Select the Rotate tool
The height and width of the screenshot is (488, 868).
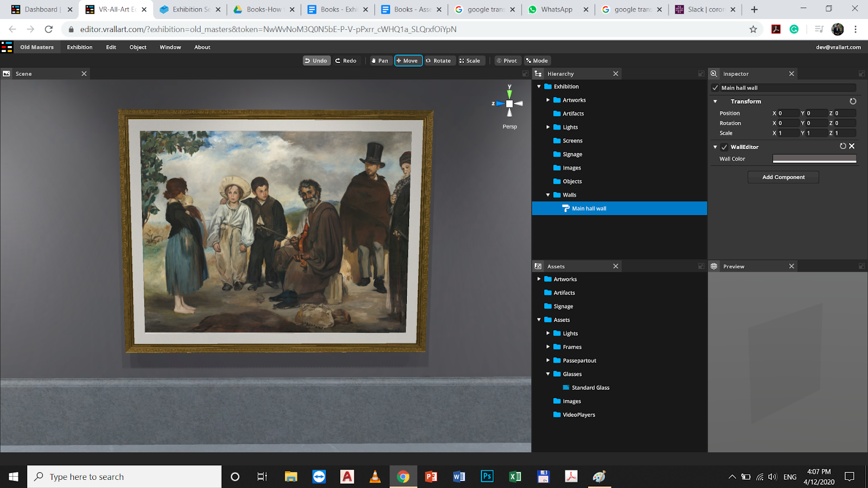[x=439, y=61]
